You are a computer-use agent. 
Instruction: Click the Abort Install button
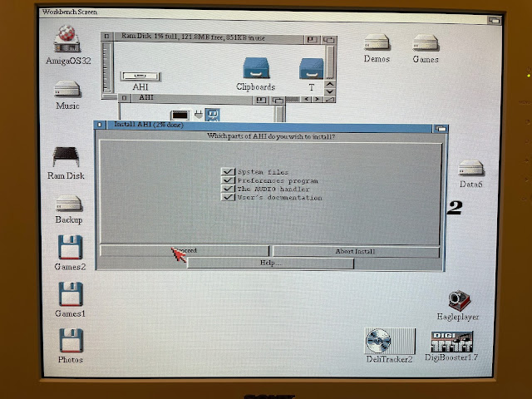(356, 251)
